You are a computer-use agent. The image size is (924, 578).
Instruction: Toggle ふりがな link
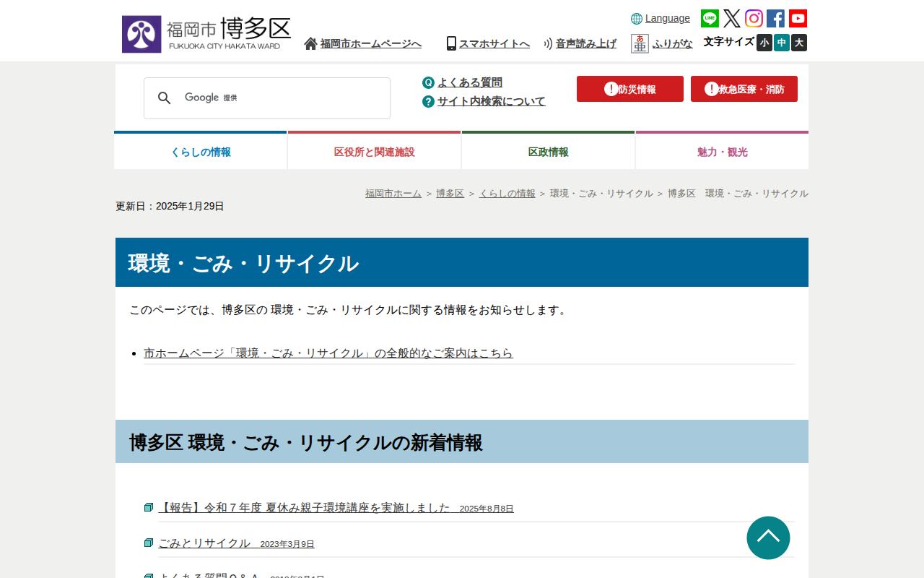[x=673, y=43]
